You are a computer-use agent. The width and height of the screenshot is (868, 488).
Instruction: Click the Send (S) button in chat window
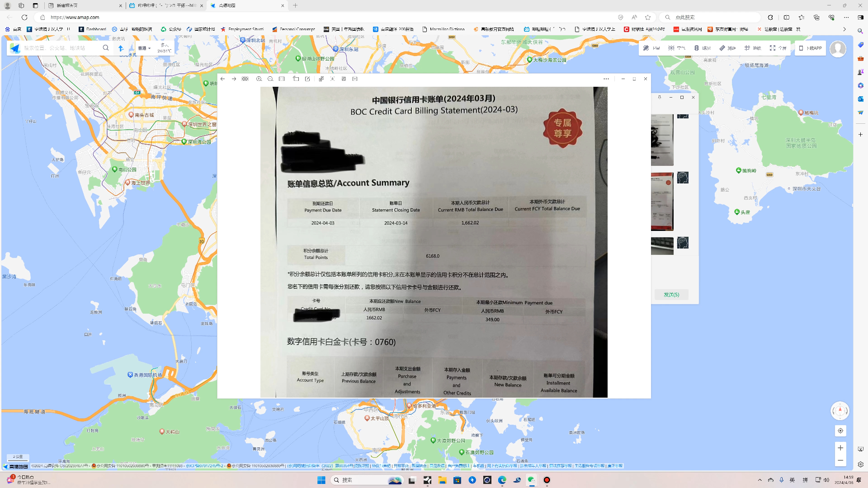coord(671,295)
